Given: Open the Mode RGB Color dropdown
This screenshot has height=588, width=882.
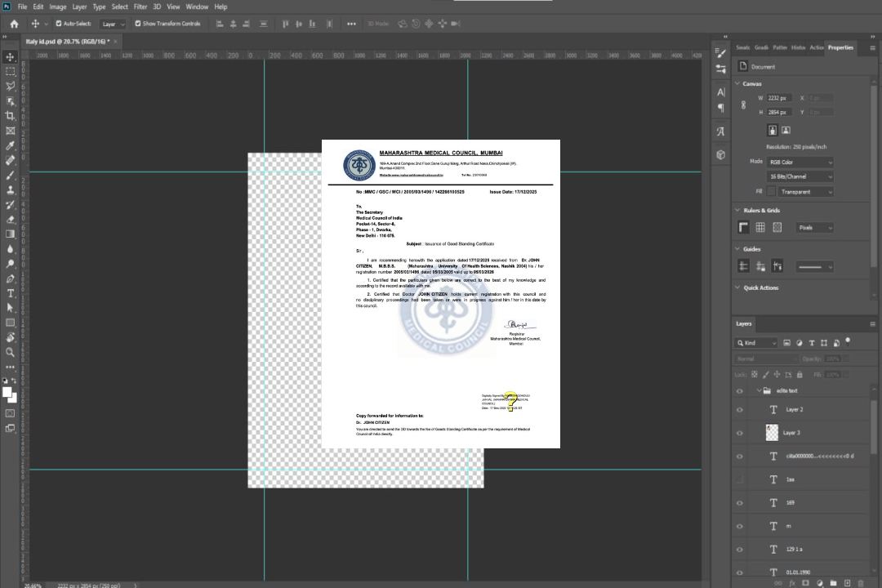Looking at the screenshot, I should (800, 162).
